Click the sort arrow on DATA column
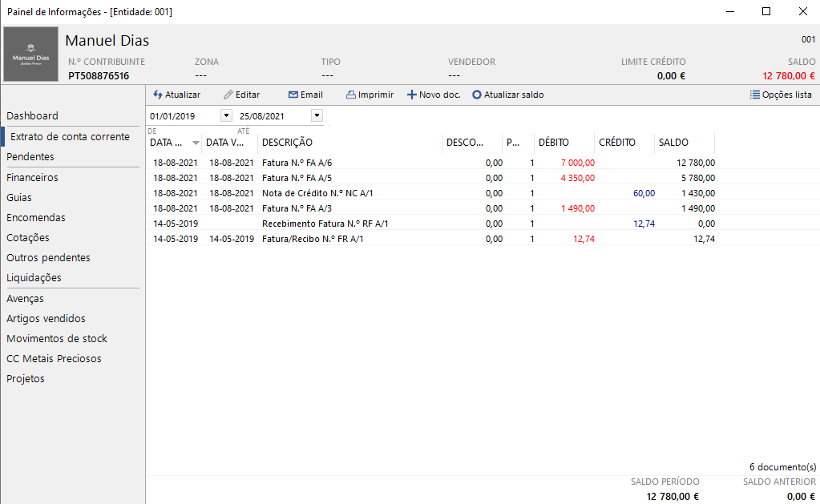This screenshot has height=504, width=820. tap(196, 143)
